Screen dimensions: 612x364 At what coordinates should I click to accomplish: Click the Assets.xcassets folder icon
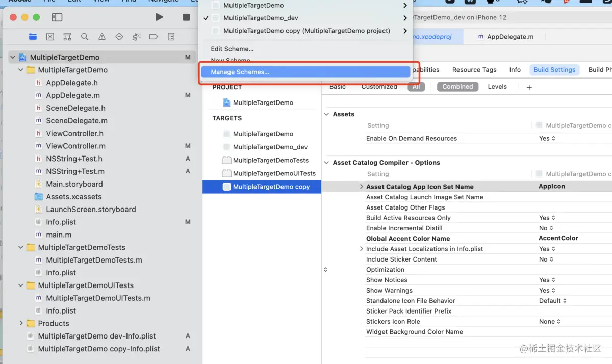pyautogui.click(x=38, y=197)
